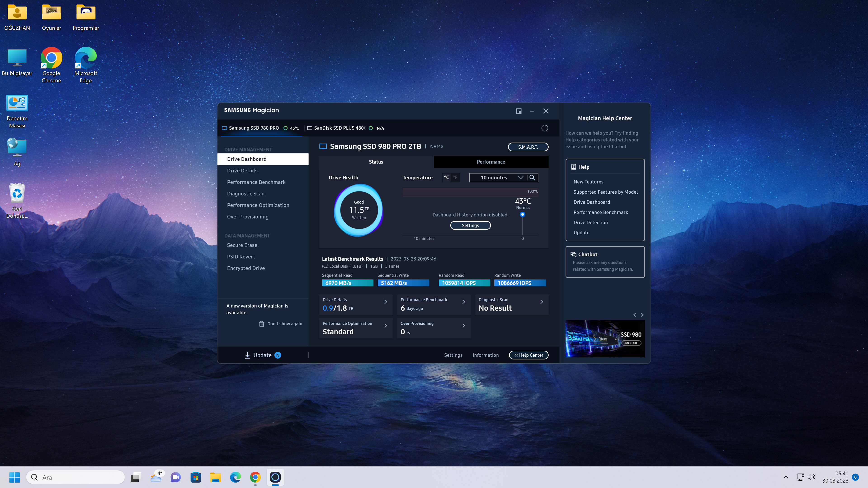Expand the Diagnostic Scan card arrow
868x488 pixels.
(542, 302)
